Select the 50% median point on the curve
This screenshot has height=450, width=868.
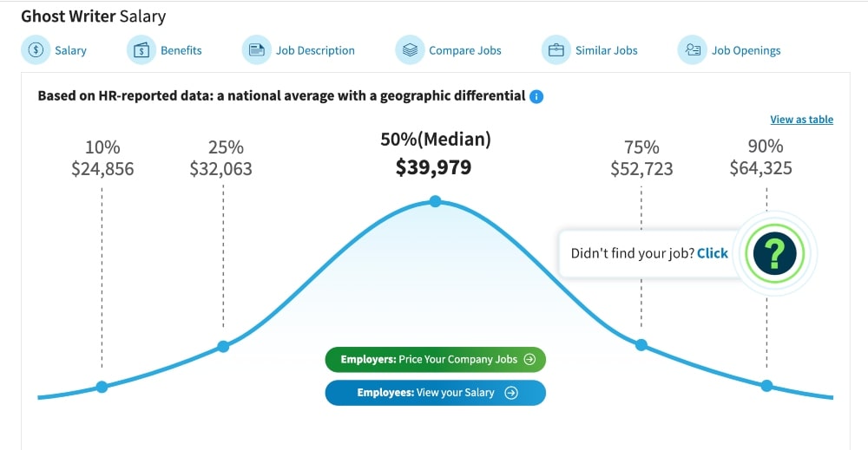pyautogui.click(x=435, y=202)
